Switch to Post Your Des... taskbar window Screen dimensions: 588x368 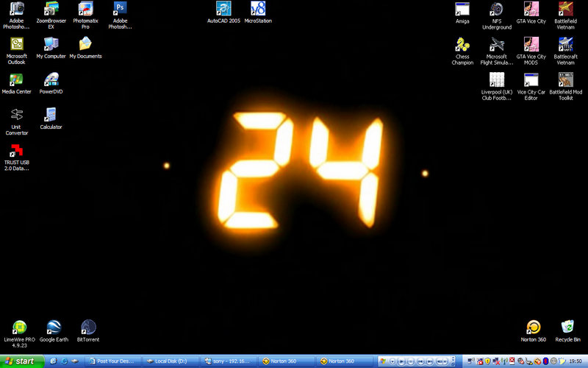(113, 361)
